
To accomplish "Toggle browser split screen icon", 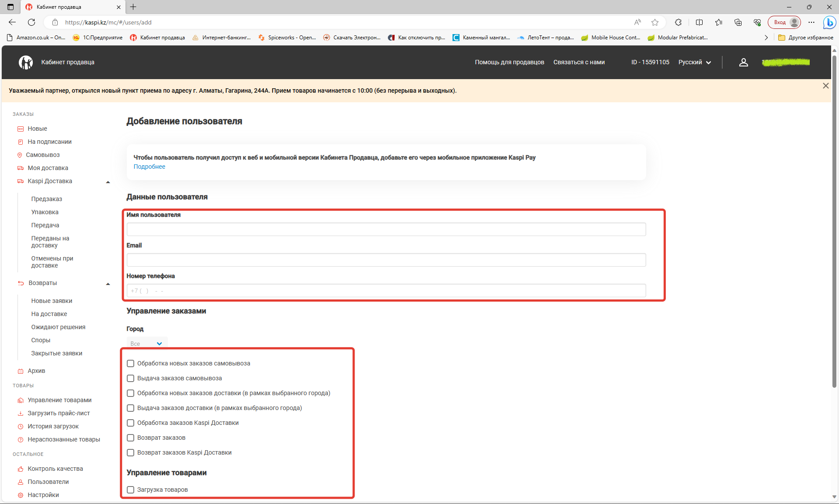I will tap(699, 22).
